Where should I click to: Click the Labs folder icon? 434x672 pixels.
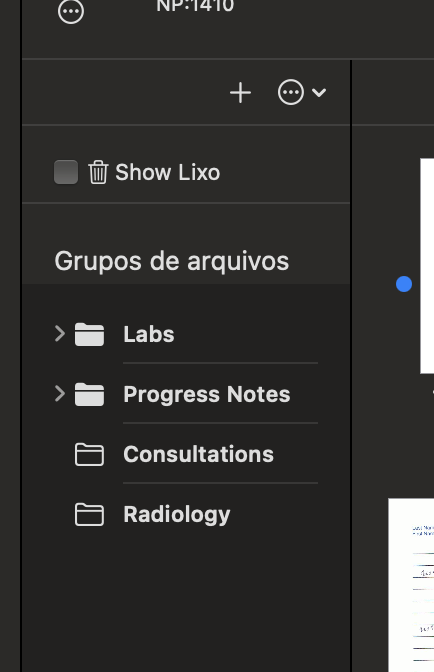(90, 334)
